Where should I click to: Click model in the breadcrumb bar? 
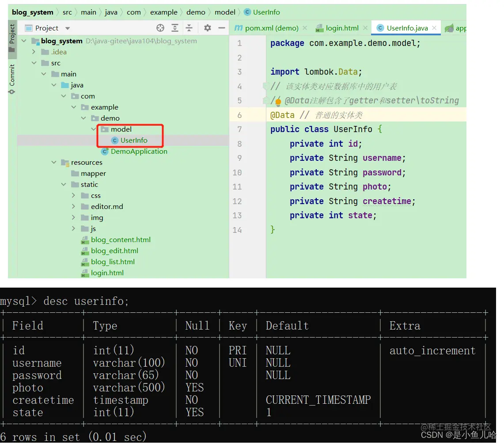[225, 12]
